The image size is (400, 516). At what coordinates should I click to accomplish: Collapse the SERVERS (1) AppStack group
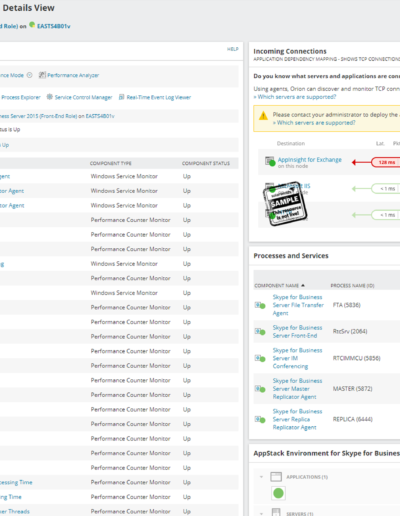pos(261,513)
